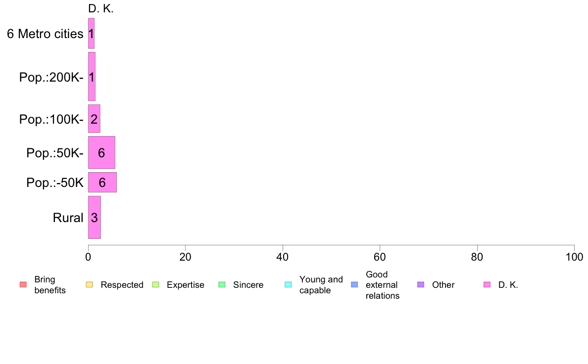
Task: Click the Good external relations blue swatch
Action: 354,284
